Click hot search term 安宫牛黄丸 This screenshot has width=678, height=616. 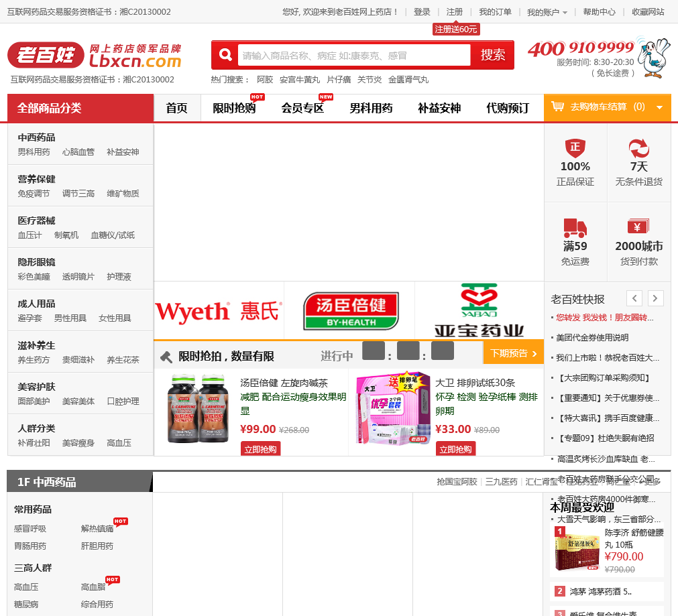coord(300,80)
